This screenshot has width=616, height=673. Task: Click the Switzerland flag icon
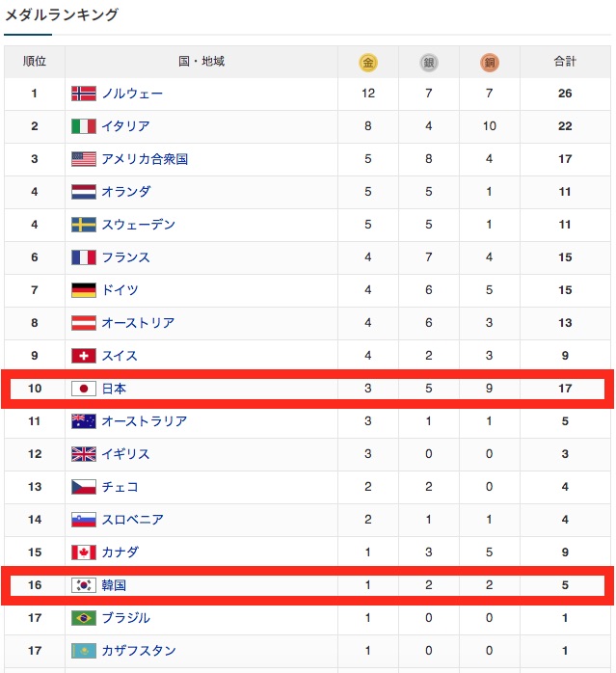click(x=83, y=356)
